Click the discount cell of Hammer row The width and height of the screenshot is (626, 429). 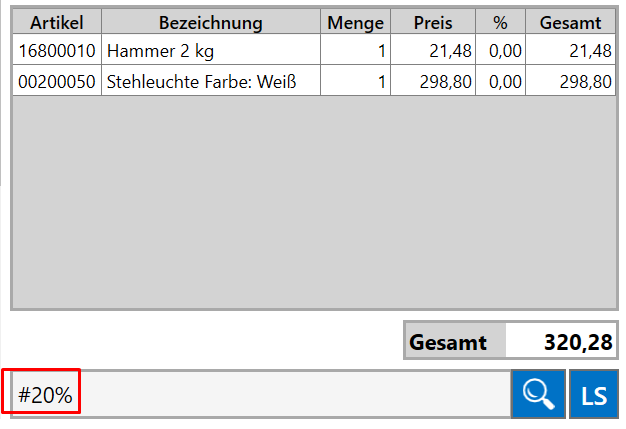[500, 50]
